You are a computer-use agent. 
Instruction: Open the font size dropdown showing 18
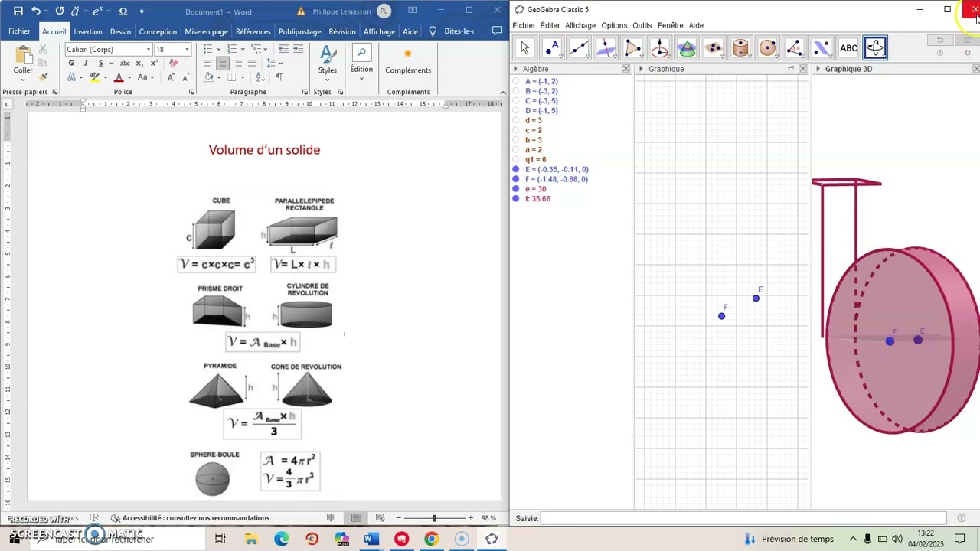(186, 50)
